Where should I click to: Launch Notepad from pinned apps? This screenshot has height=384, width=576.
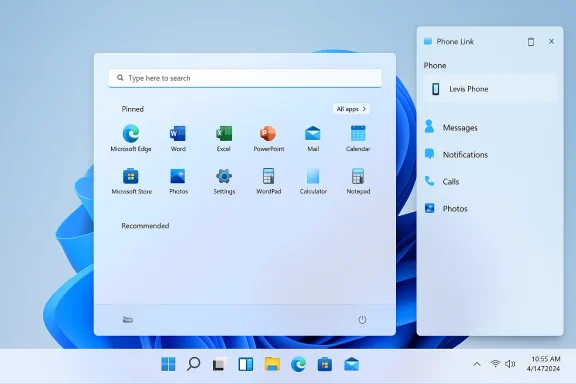pyautogui.click(x=358, y=181)
